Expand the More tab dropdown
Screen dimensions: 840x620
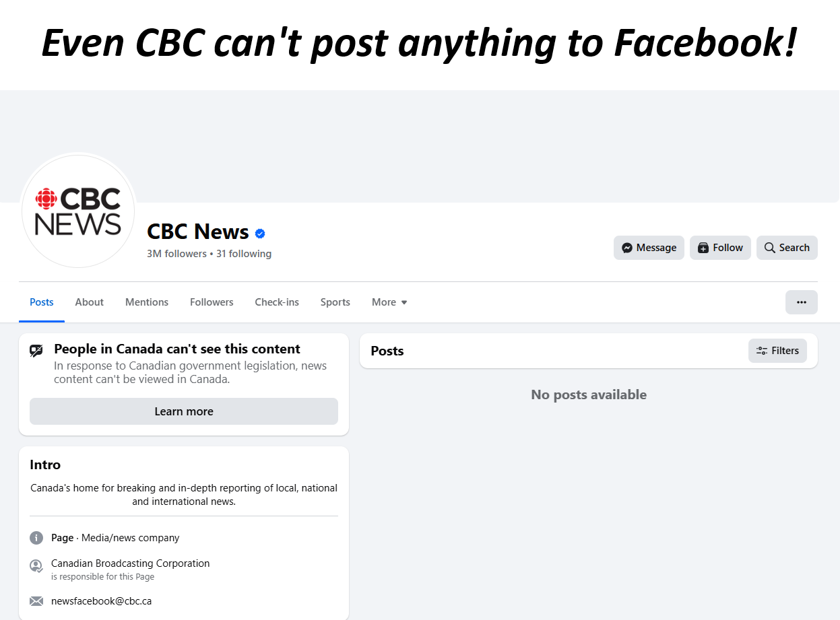[x=389, y=302]
